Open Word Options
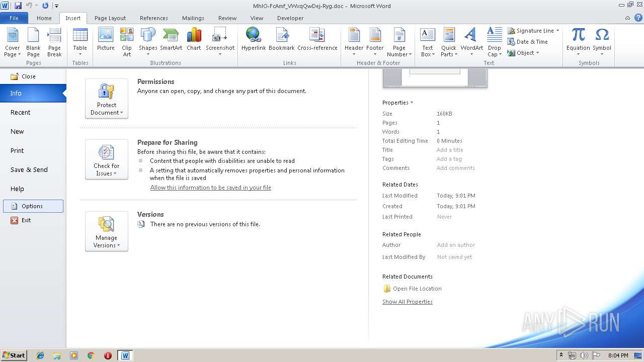This screenshot has width=644, height=362. [x=33, y=206]
